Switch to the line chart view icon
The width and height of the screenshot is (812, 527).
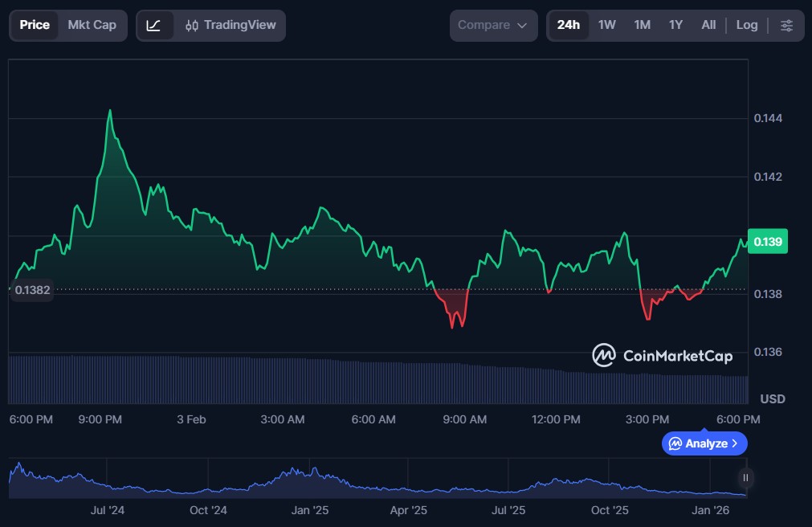click(153, 26)
